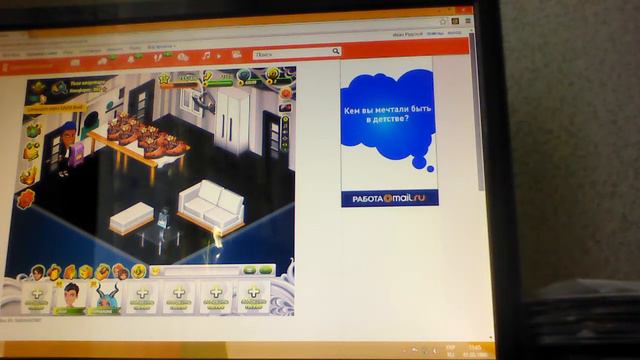
Task: Click the yellow smiley coin icon in bottom row
Action: click(139, 271)
